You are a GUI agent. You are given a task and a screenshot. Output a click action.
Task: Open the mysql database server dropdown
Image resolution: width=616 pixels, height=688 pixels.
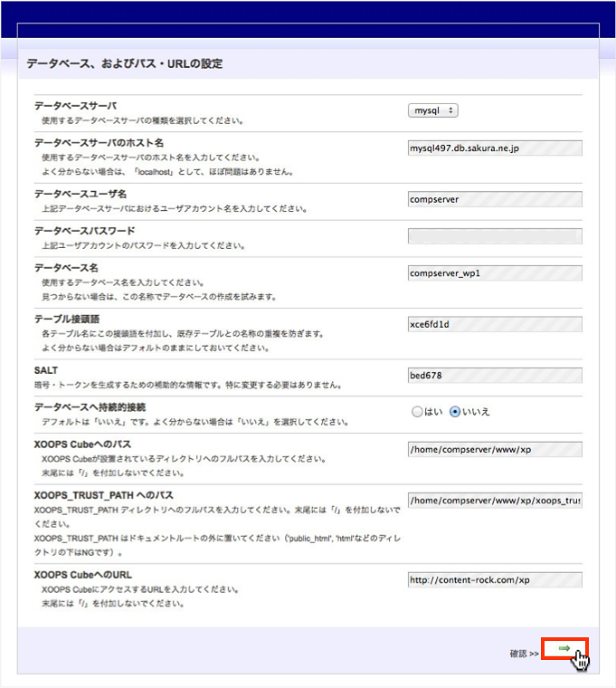click(x=432, y=110)
